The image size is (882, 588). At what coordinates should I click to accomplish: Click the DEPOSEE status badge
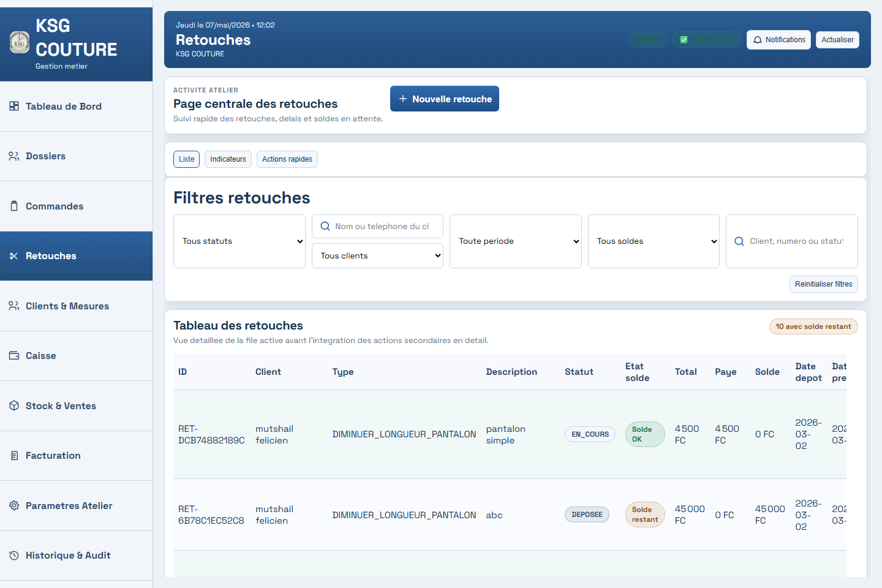587,514
